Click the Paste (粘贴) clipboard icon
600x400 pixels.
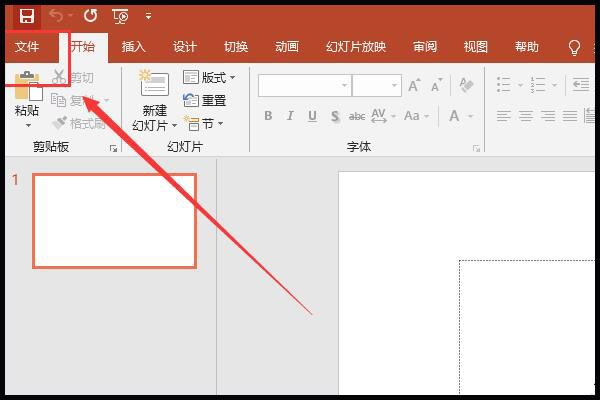click(x=27, y=90)
